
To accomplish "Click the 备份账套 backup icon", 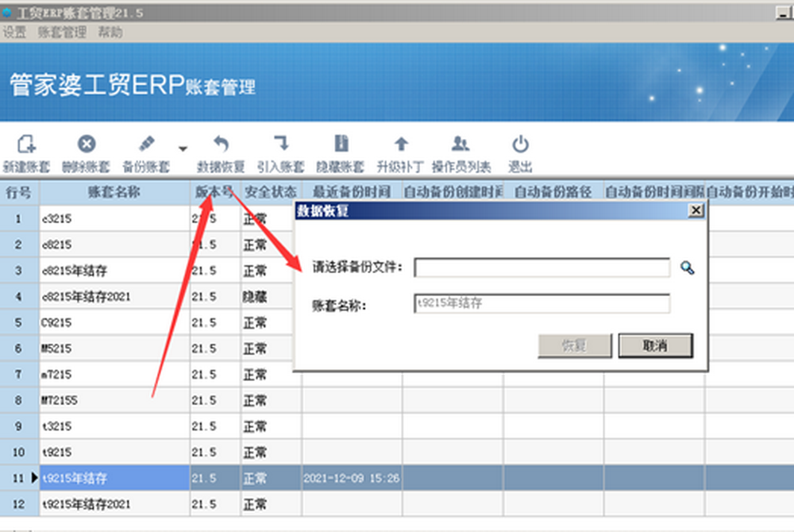I will click(x=145, y=145).
